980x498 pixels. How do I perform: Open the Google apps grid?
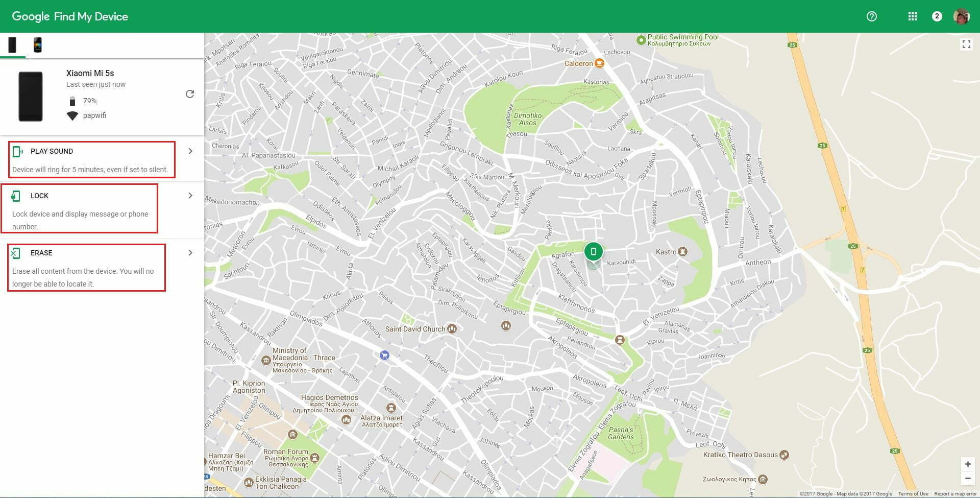point(913,16)
